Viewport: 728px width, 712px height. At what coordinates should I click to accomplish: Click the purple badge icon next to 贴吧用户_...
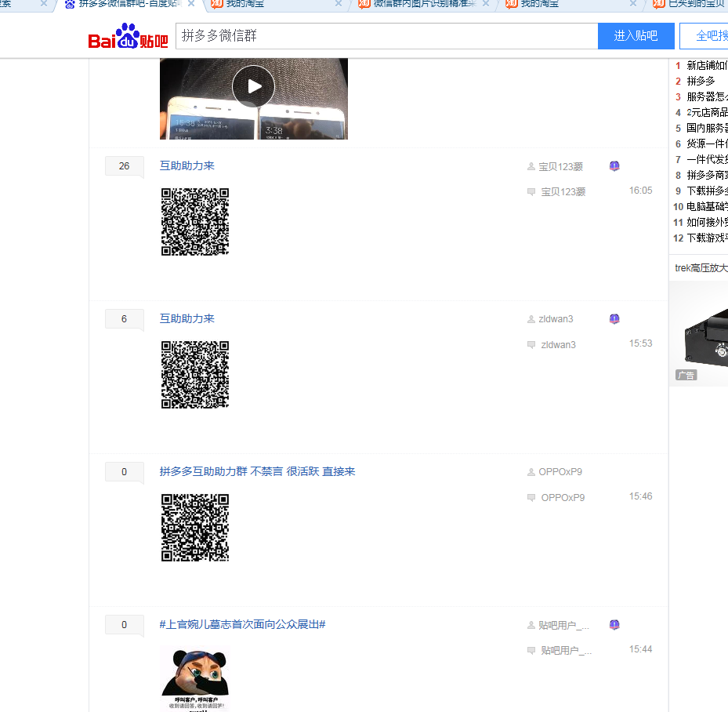click(614, 625)
